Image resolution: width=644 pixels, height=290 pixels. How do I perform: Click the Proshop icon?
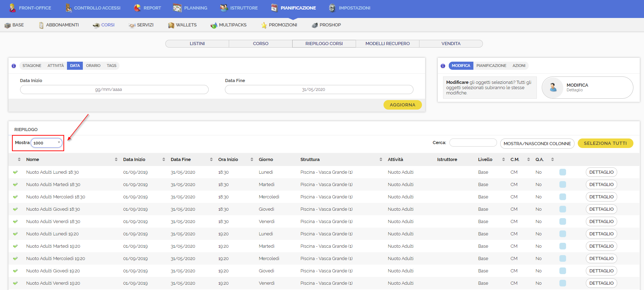[x=315, y=25]
